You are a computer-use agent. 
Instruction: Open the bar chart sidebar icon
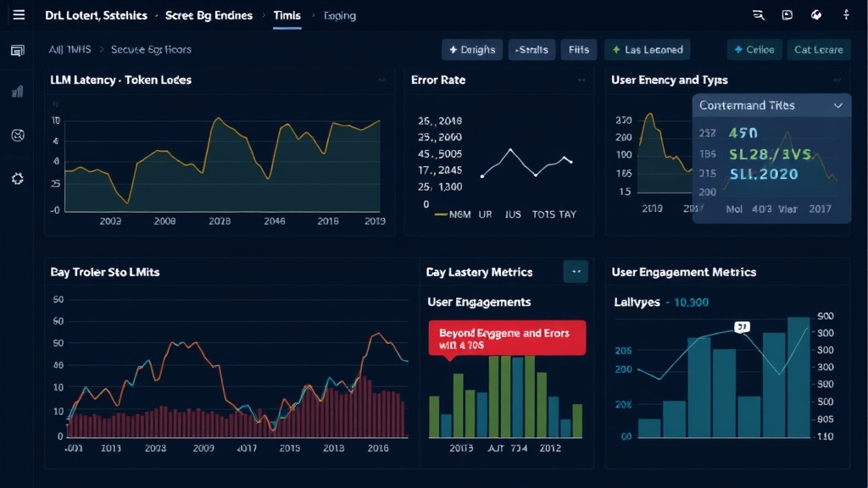pos(18,91)
